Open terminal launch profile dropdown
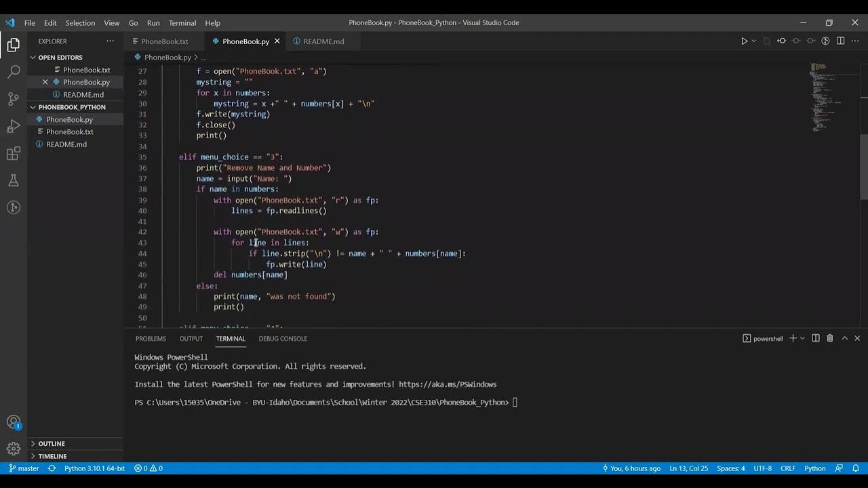This screenshot has height=488, width=868. point(802,338)
